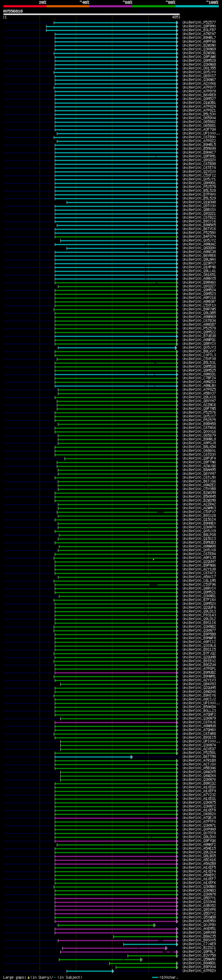222x980 pixels.
Task: Select the UniRef100_B5L530 label
Action: coord(199,114)
